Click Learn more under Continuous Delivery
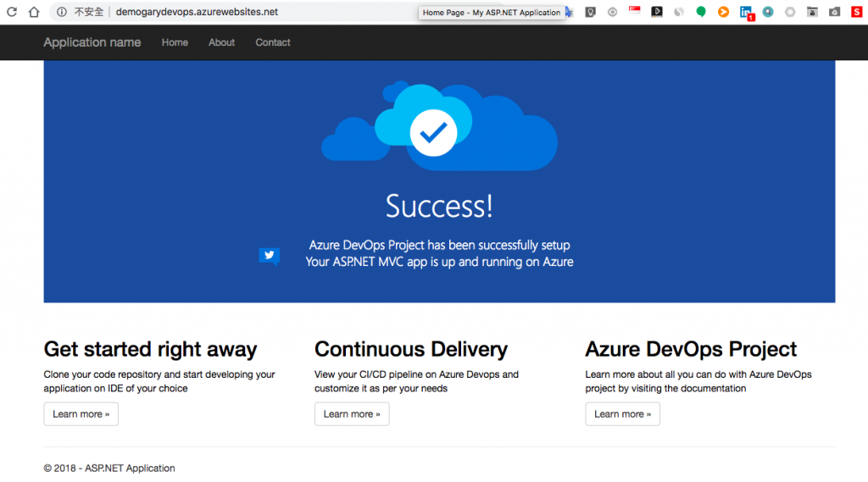The width and height of the screenshot is (868, 482). tap(352, 414)
